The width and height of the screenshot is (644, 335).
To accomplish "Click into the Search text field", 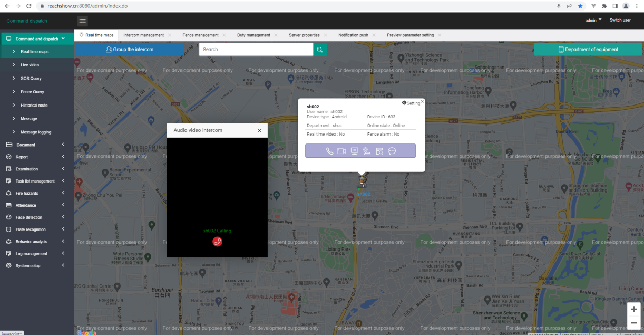I will pos(256,50).
